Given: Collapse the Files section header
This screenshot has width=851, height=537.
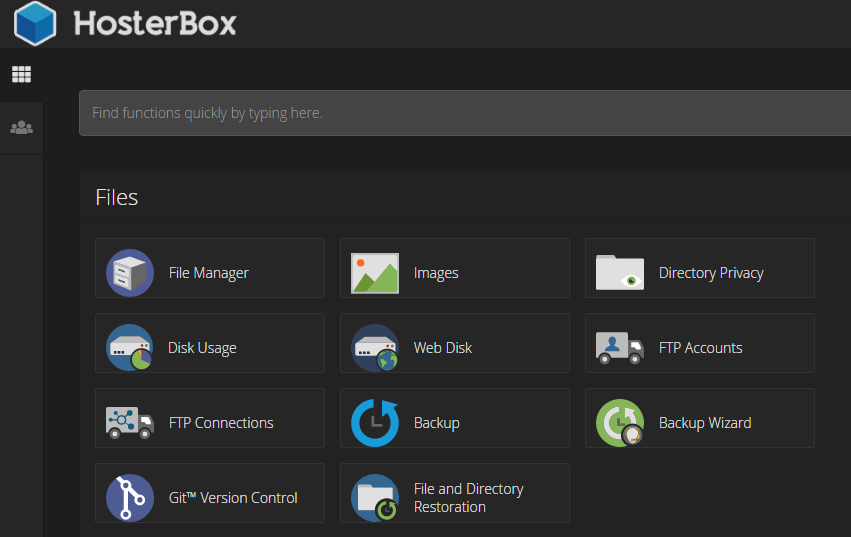Looking at the screenshot, I should (466, 197).
